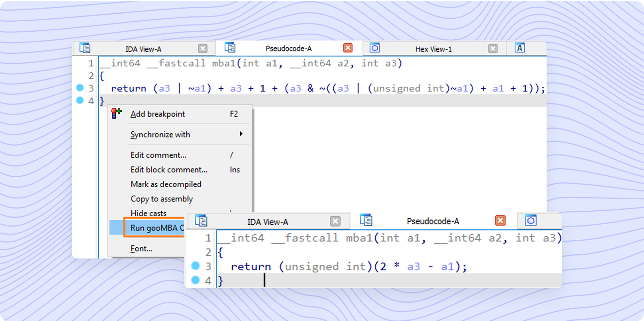Expand the Synchronize with submenu arrow
The image size is (644, 321).
click(x=241, y=134)
